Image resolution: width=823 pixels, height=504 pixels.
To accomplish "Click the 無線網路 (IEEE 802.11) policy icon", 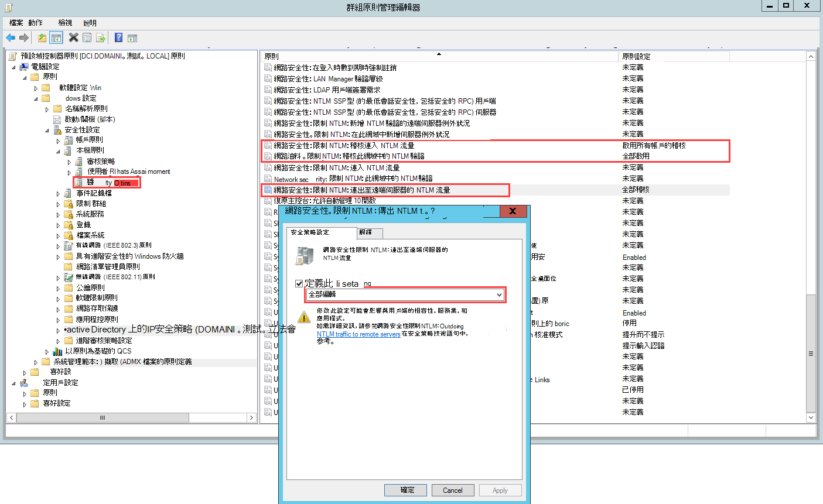I will (x=69, y=277).
